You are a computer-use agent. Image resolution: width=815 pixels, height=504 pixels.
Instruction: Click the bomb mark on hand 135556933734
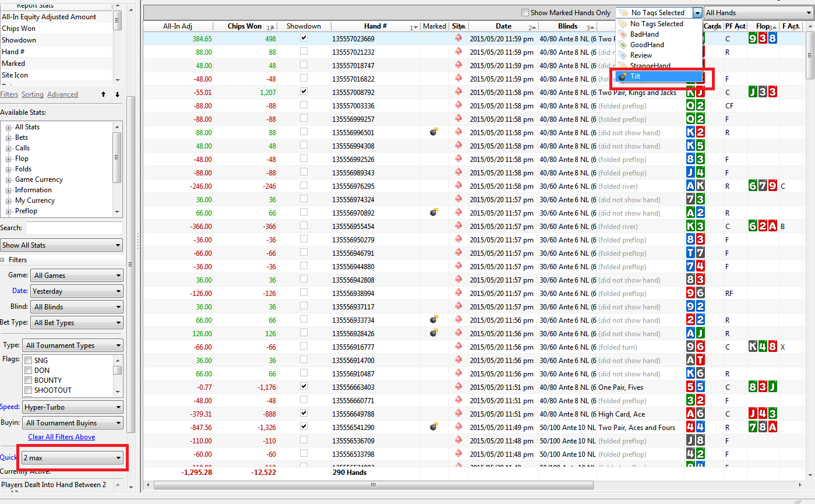click(x=433, y=320)
